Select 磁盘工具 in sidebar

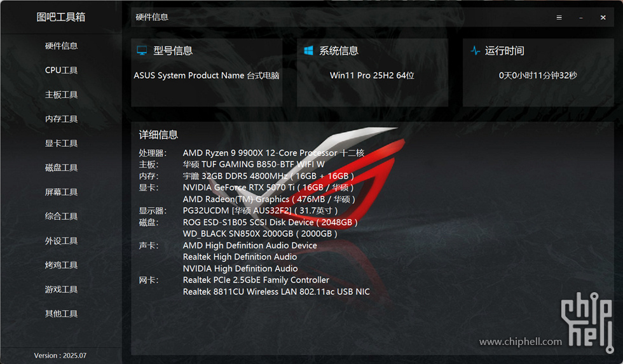61,168
